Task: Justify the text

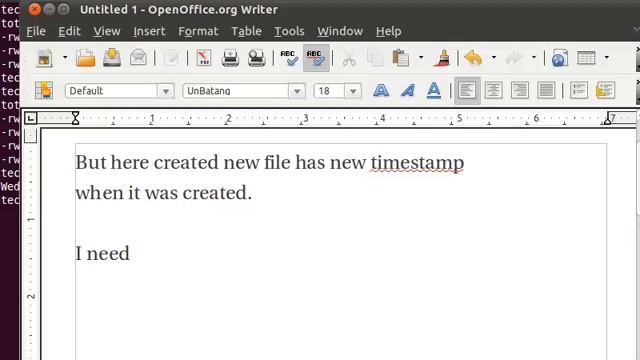Action: tap(546, 90)
